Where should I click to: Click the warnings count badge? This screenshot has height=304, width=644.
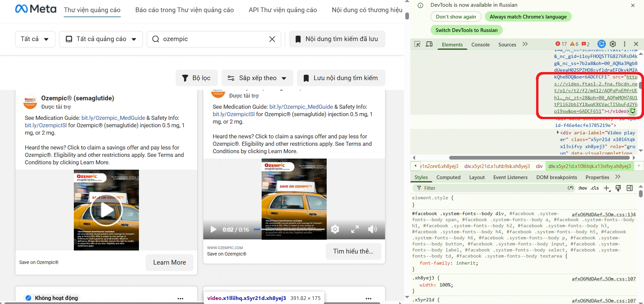point(574,44)
